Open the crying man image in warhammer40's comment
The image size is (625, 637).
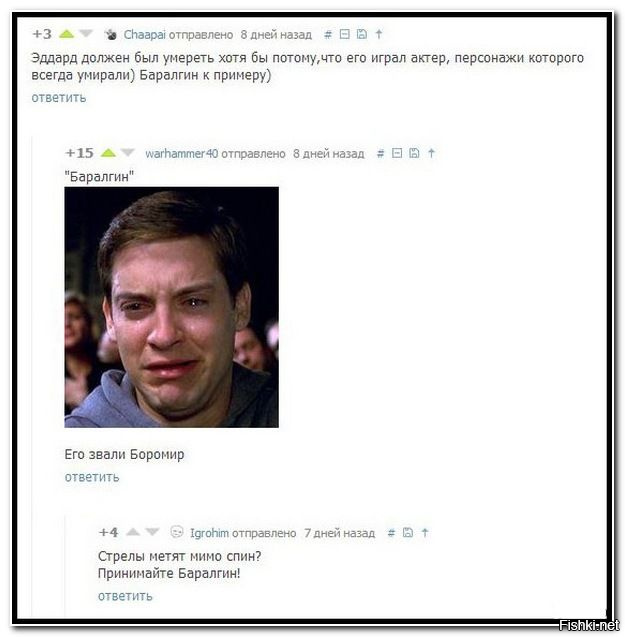coord(171,307)
